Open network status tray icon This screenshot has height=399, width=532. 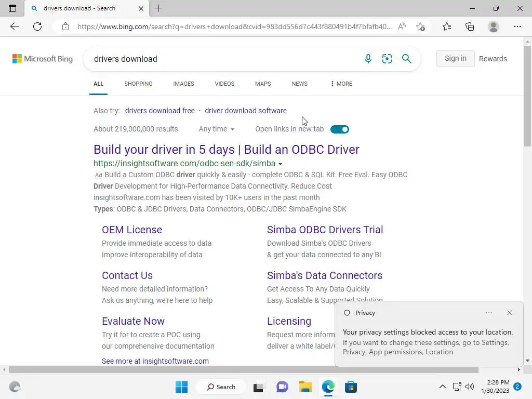coord(457,387)
